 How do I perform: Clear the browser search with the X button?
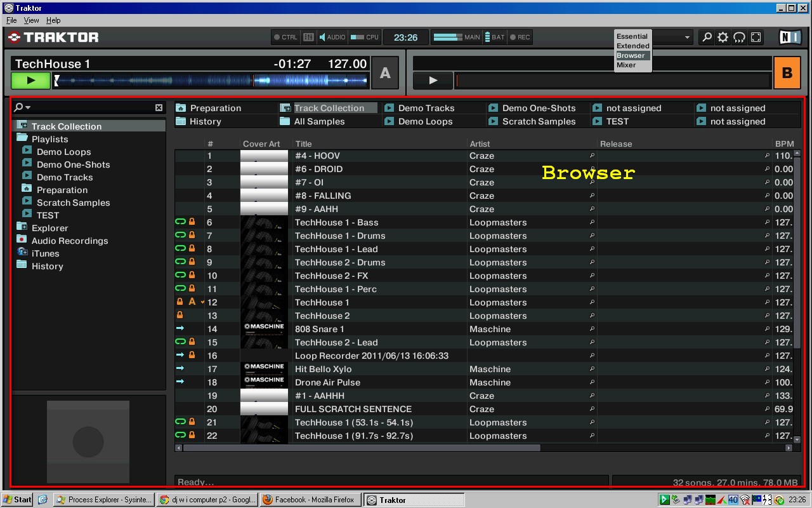click(159, 108)
